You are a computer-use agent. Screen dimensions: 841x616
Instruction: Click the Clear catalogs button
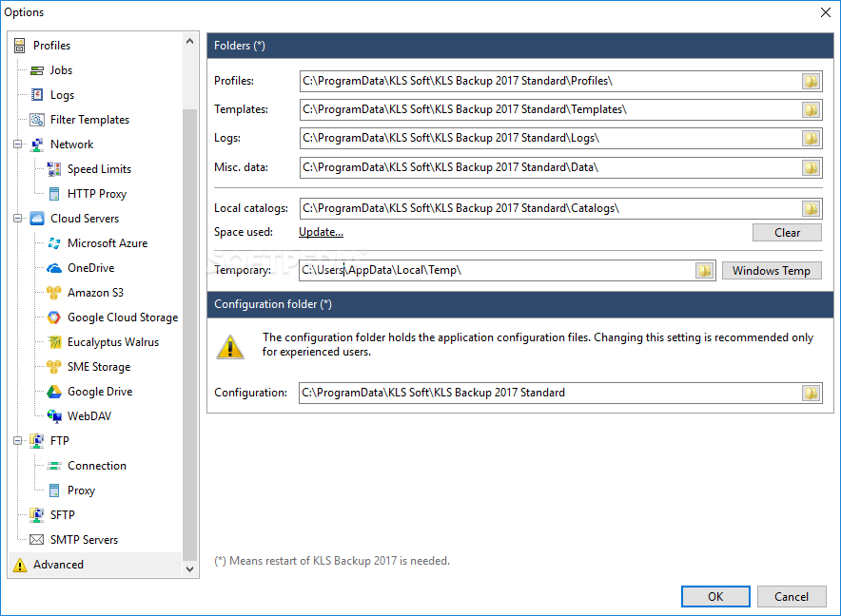pos(787,233)
